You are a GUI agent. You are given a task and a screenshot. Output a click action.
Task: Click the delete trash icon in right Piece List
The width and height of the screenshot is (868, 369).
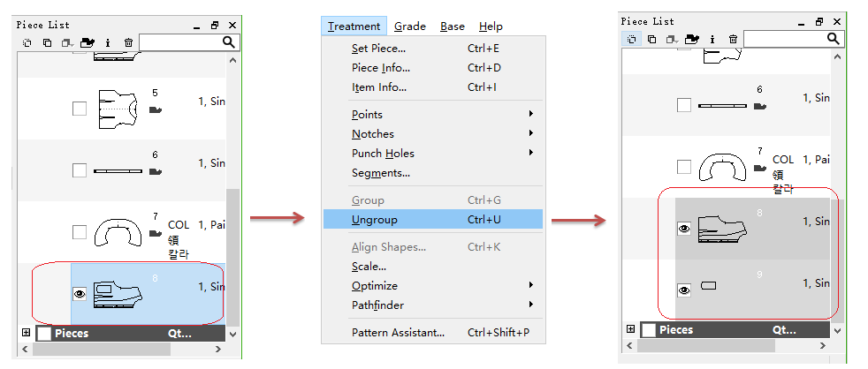coord(733,39)
